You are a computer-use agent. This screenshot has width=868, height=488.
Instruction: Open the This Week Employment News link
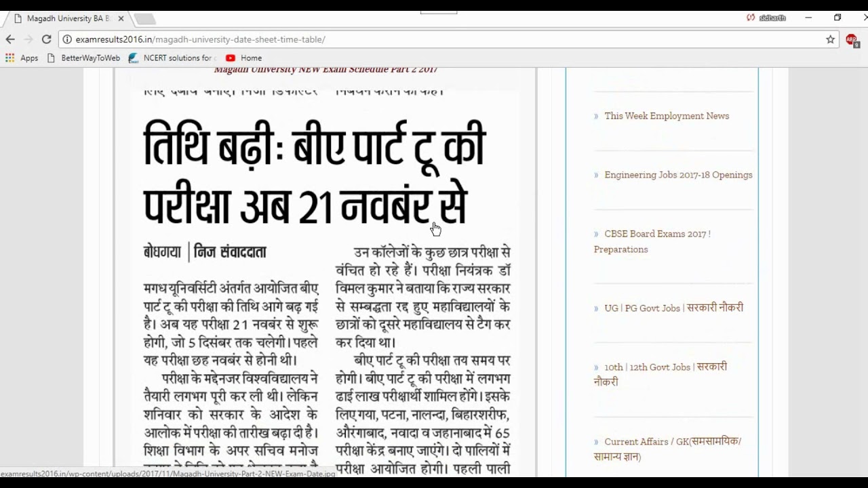(x=667, y=116)
